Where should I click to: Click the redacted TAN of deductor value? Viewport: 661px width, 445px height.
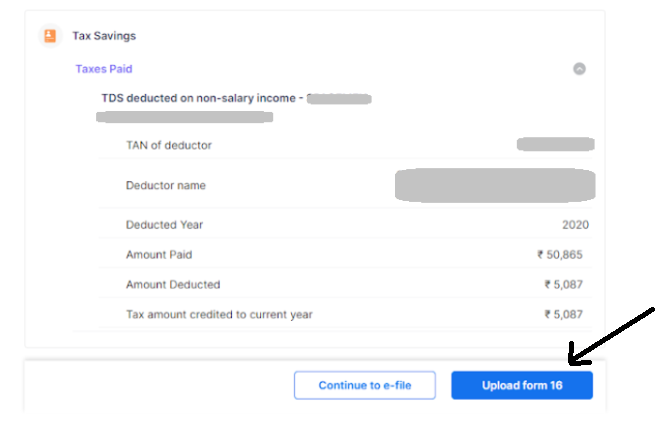pyautogui.click(x=556, y=144)
